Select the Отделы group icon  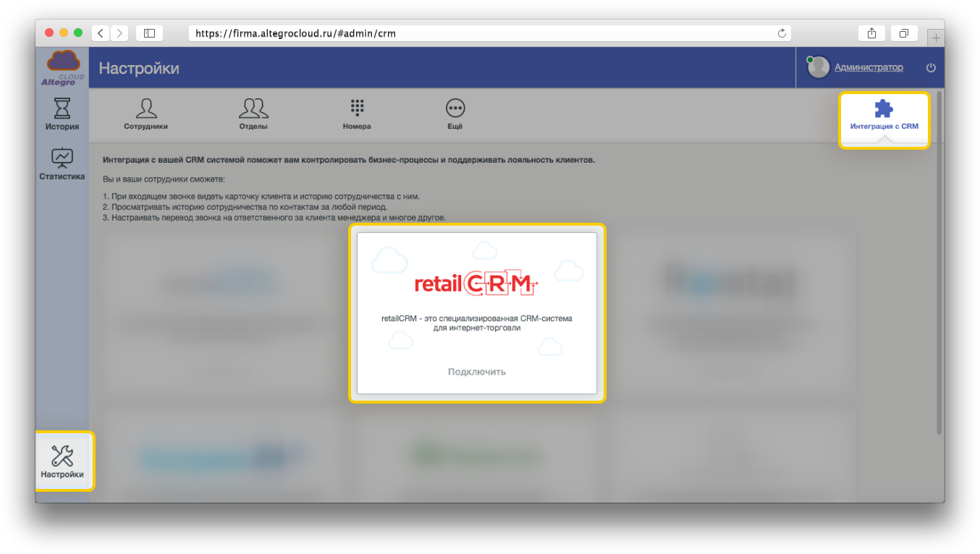pyautogui.click(x=253, y=114)
